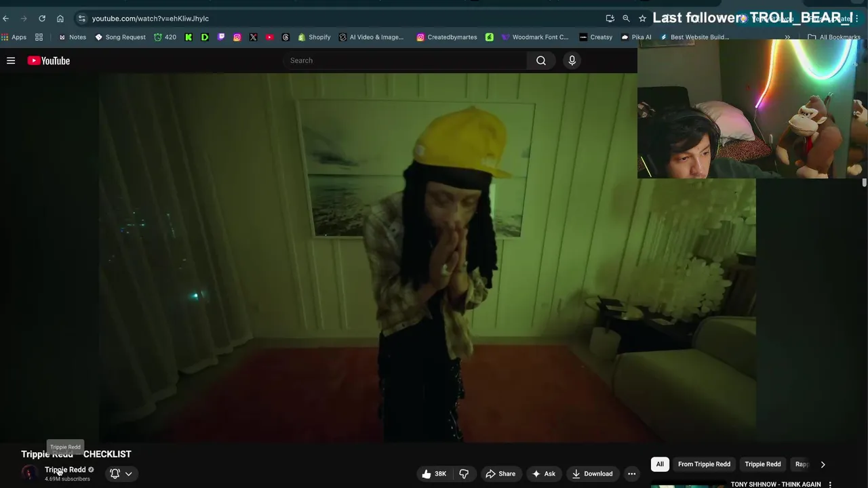Open Trippie Redd channel name link

[x=65, y=470]
